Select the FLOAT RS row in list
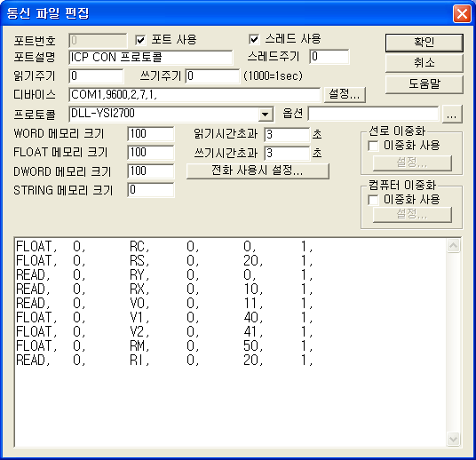Image resolution: width=476 pixels, height=460 pixels. [x=164, y=260]
